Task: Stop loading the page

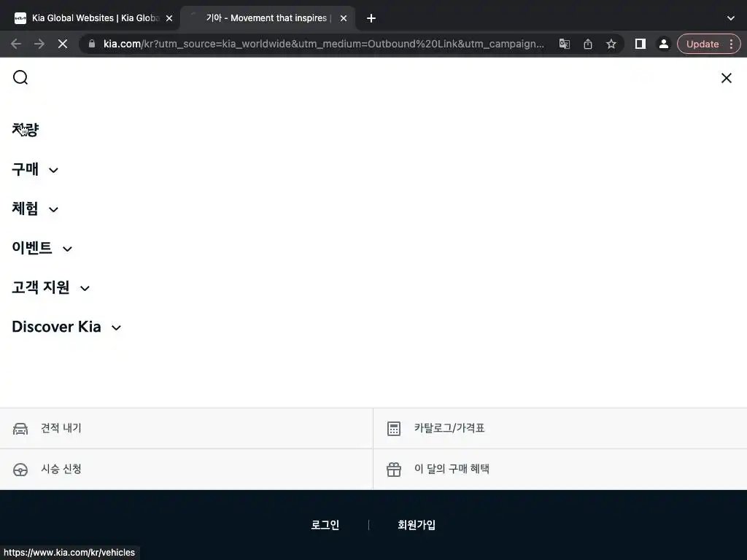Action: point(63,44)
